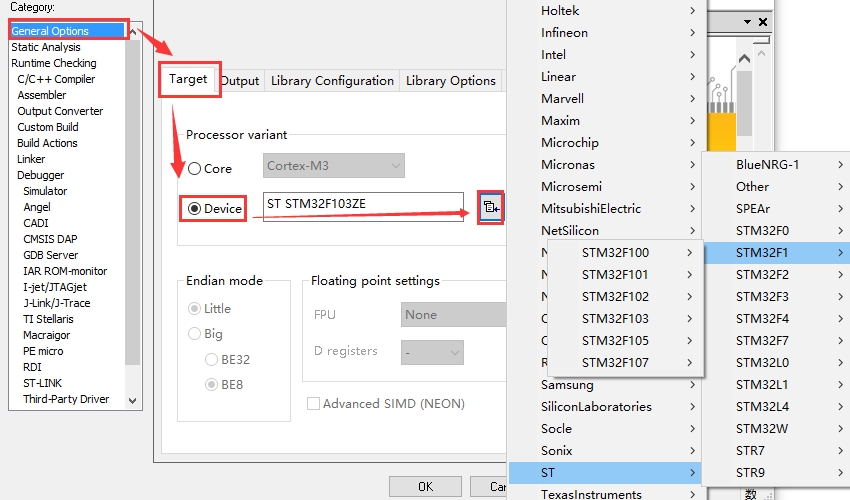
Task: Select Custom Build category
Action: point(48,127)
